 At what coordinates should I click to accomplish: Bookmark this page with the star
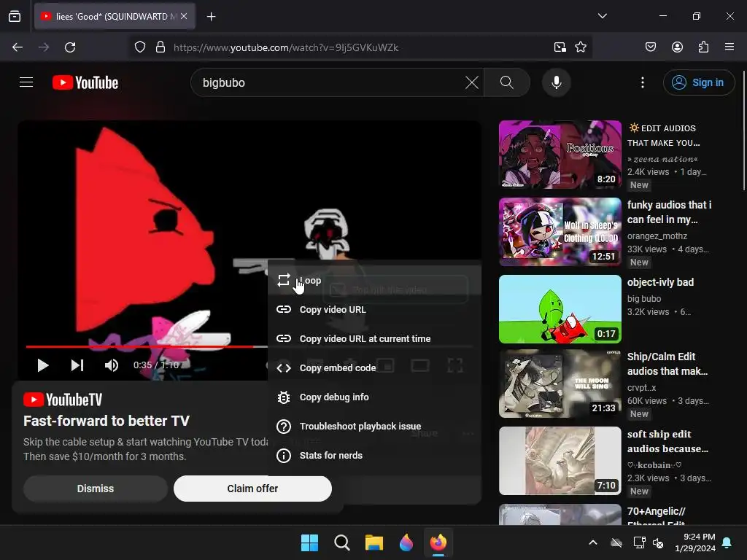(x=580, y=47)
